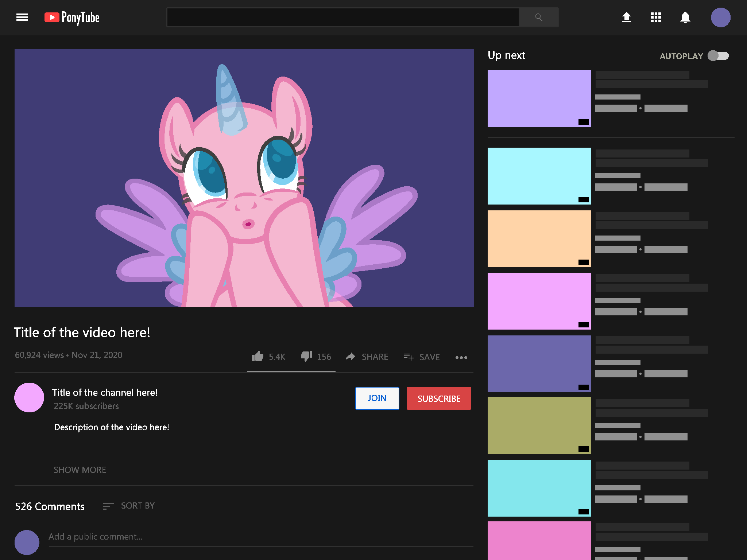Screen dimensions: 747x560
Task: Click the '526 Comments' heading
Action: click(x=50, y=506)
